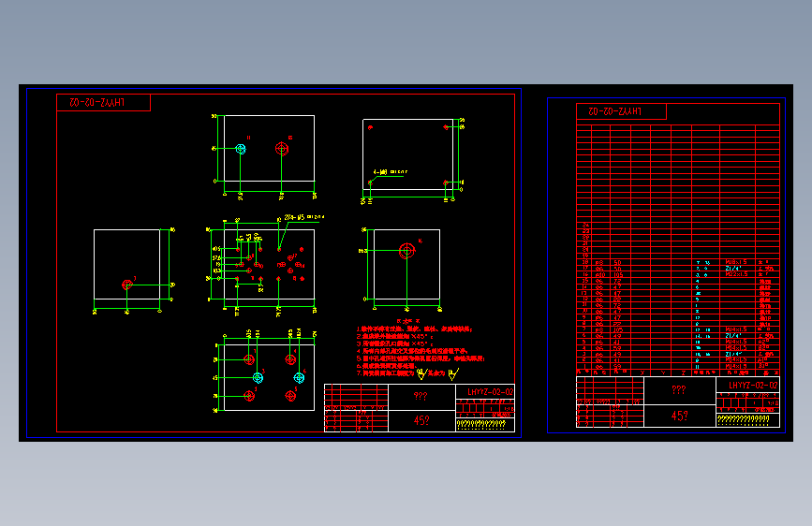The image size is (812, 526).
Task: Select the '???' part name on the right sheet
Action: pyautogui.click(x=679, y=389)
